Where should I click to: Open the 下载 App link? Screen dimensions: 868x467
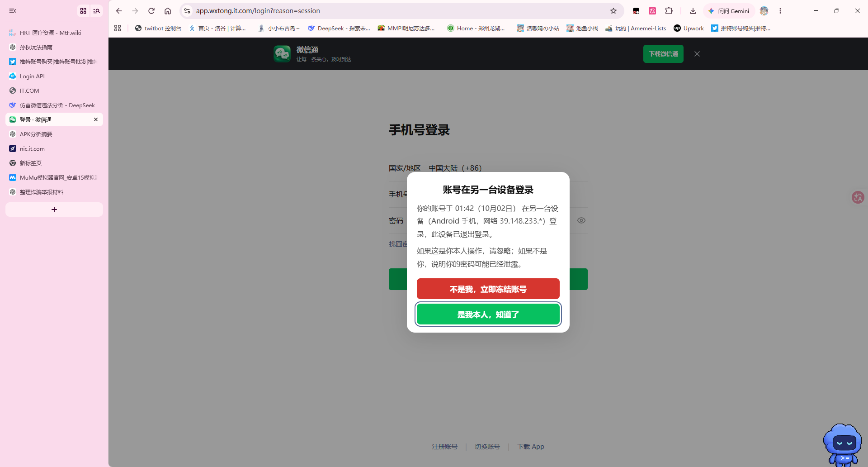531,447
